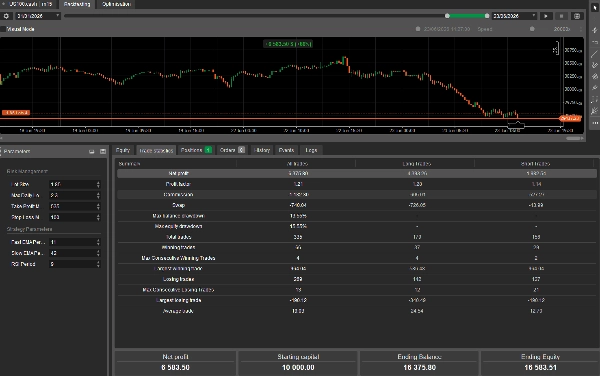This screenshot has width=600, height=376.
Task: Click the Starting capital value 10 000.00
Action: (x=298, y=368)
